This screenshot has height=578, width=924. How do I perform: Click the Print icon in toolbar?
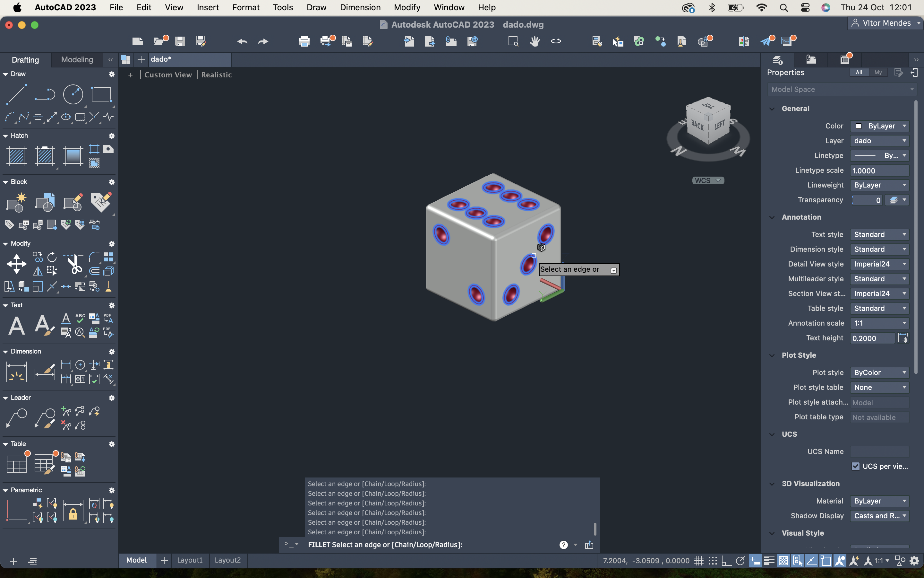coord(304,41)
